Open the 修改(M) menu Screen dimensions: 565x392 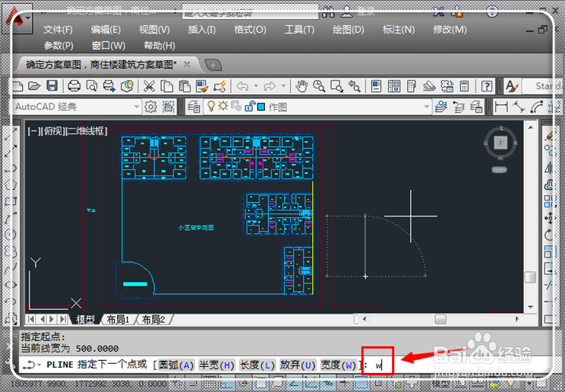click(x=450, y=30)
